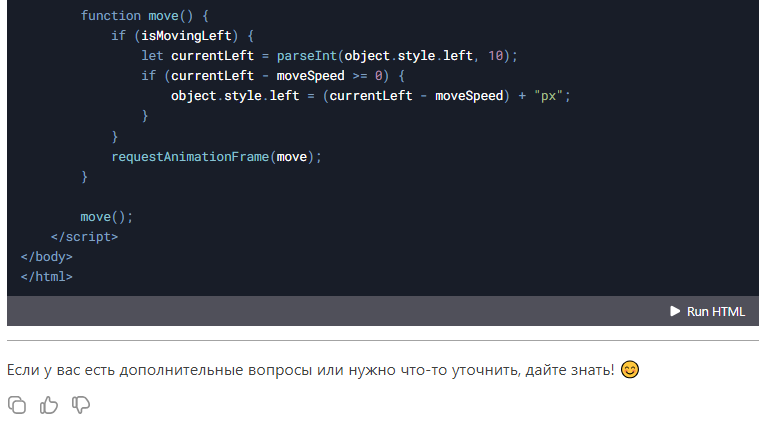Click the smiling emoji after the message

[x=630, y=370]
